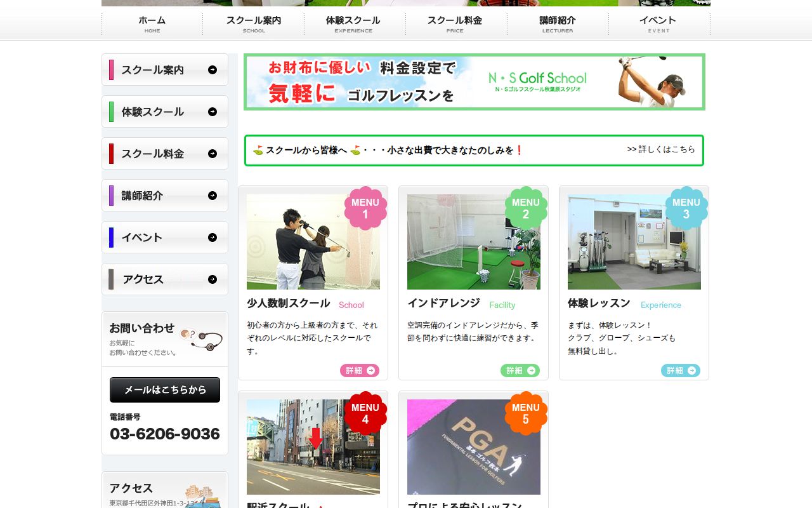Viewport: 812px width, 508px height.
Task: Click the phone number 03-6206-9036
Action: click(165, 434)
